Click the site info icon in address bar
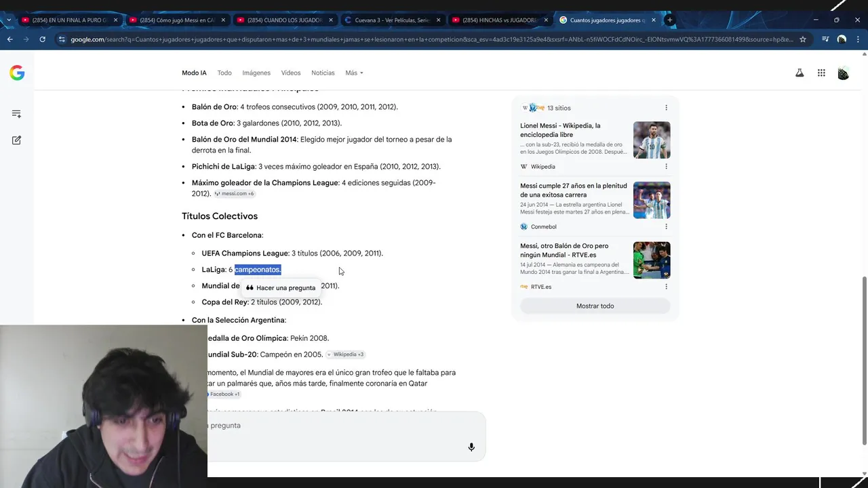Screen dimensions: 868x488 tap(62, 39)
